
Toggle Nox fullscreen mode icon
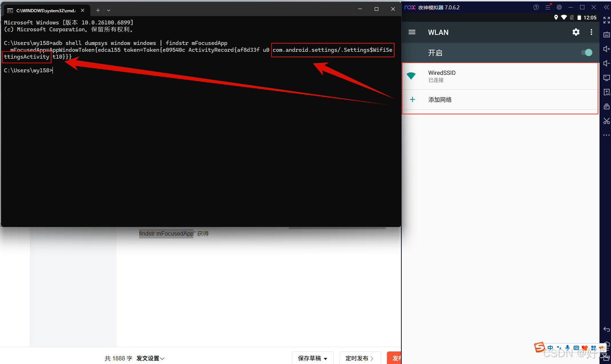click(x=607, y=20)
